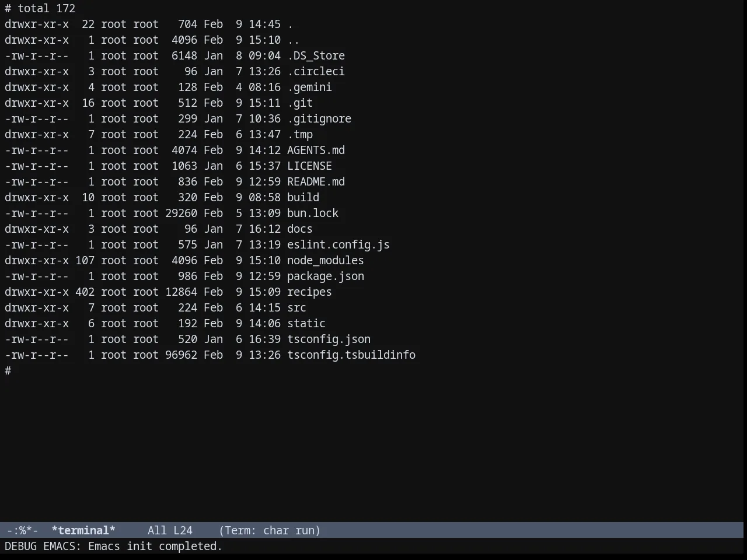Viewport: 747px width, 560px height.
Task: Click the bun.lock file name
Action: pyautogui.click(x=313, y=213)
